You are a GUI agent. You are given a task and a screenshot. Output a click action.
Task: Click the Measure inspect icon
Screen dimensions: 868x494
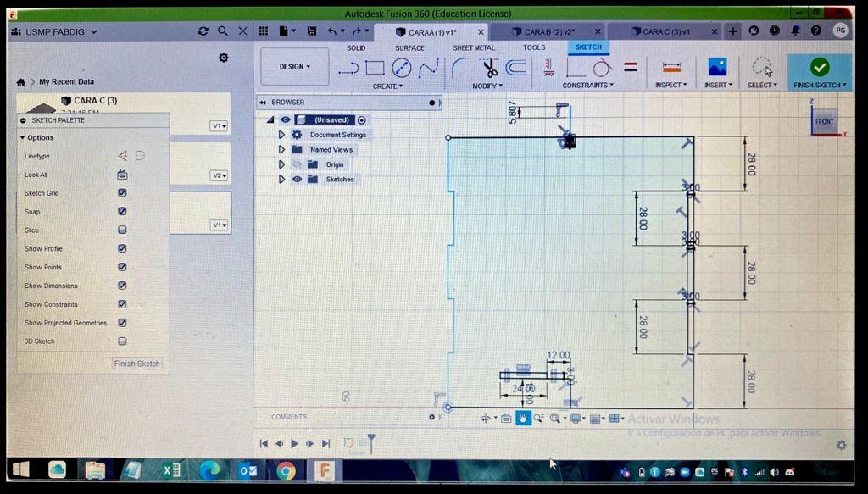[x=671, y=68]
